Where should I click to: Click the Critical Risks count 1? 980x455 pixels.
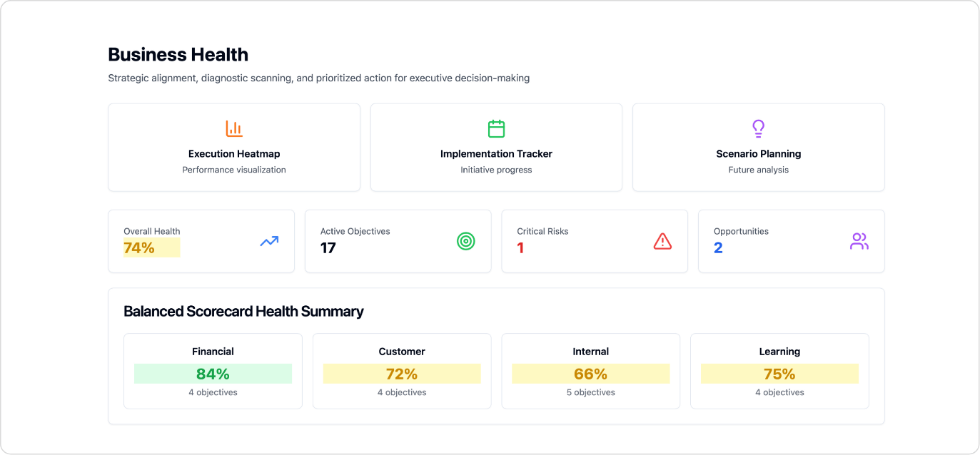click(520, 248)
